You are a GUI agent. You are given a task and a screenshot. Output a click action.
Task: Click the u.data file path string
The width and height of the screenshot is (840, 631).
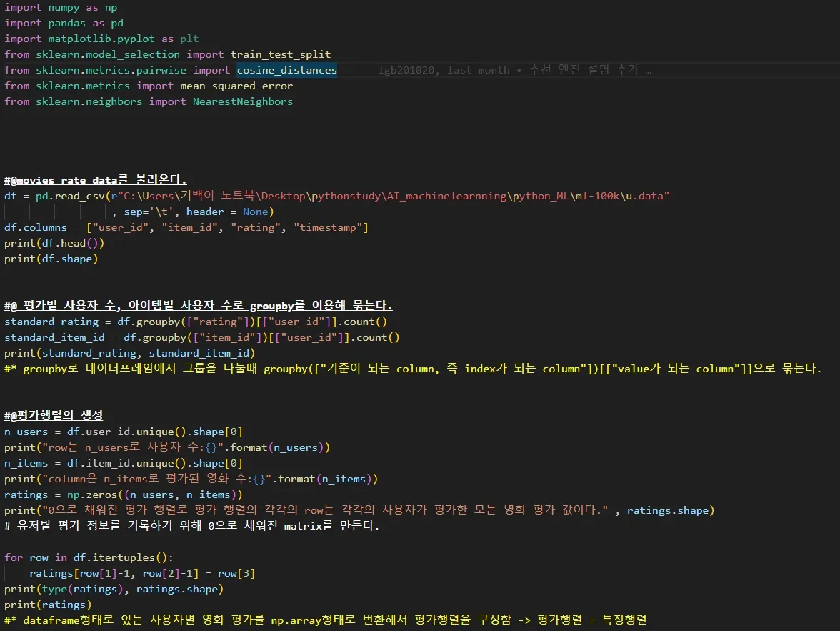coord(429,195)
